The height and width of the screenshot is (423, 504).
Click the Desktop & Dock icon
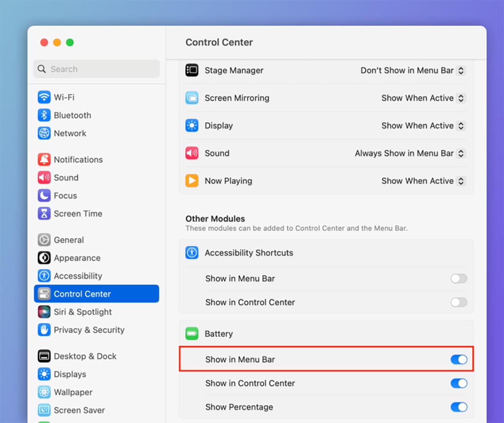pos(44,356)
